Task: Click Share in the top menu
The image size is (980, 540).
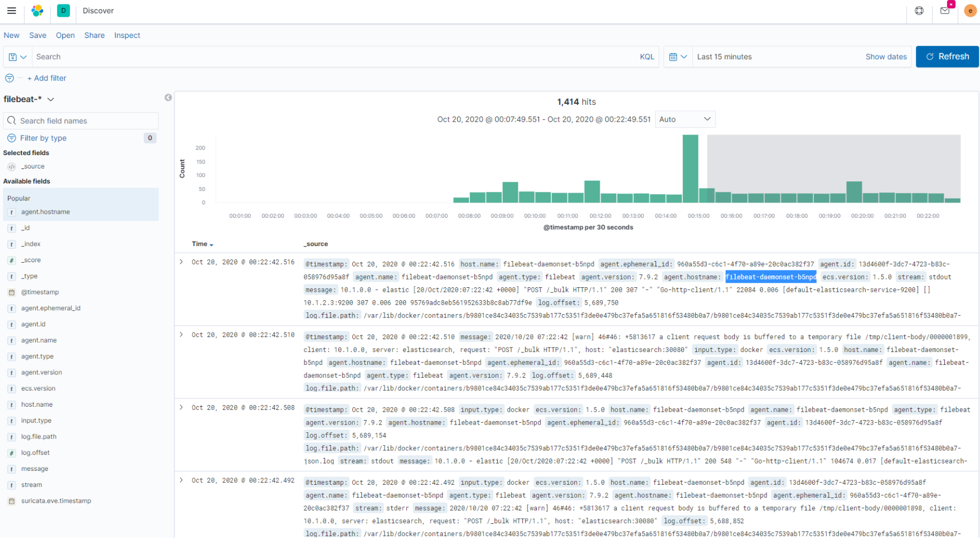Action: coord(95,35)
